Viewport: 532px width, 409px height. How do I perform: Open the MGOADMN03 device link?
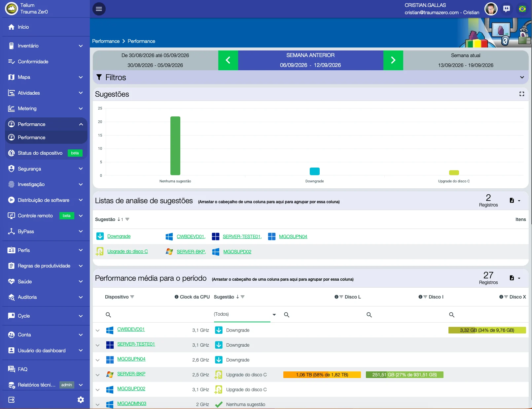(132, 403)
